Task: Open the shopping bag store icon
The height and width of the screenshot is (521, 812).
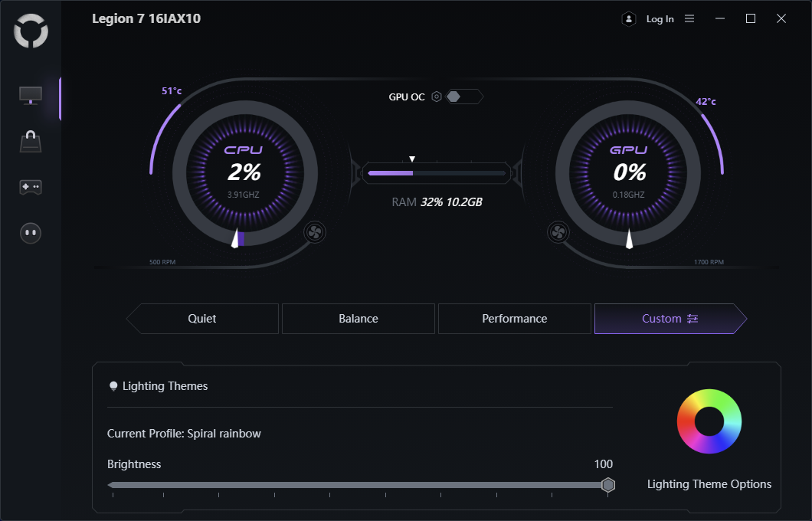Action: click(31, 142)
